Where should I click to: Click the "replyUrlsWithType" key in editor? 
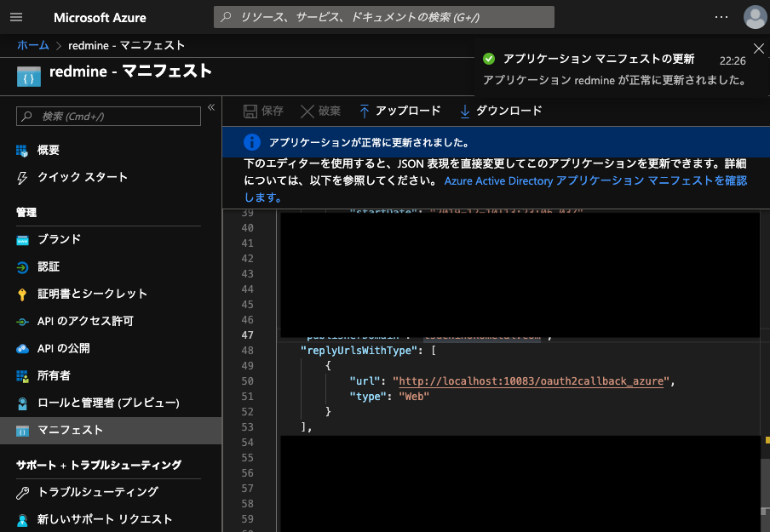pos(359,351)
